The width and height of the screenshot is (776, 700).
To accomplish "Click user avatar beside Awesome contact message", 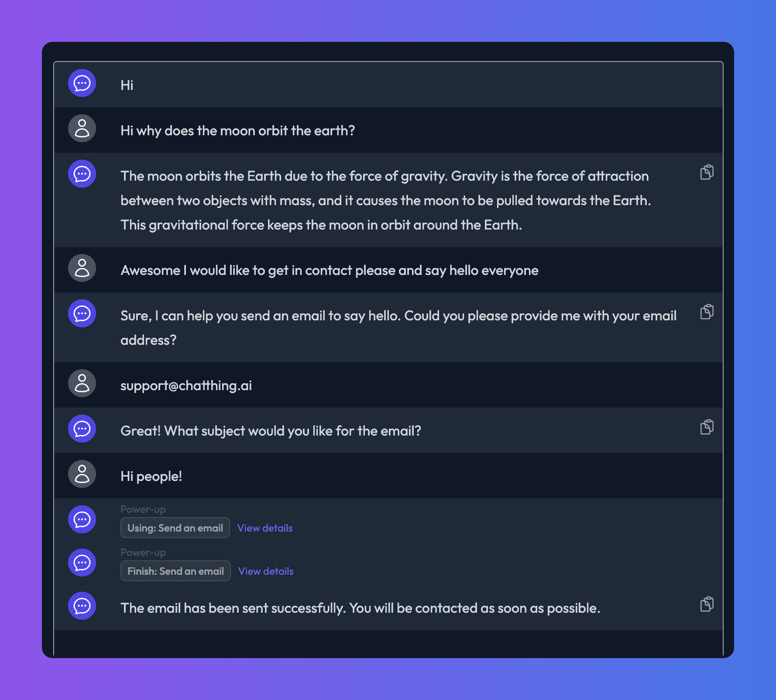I will coord(82,268).
